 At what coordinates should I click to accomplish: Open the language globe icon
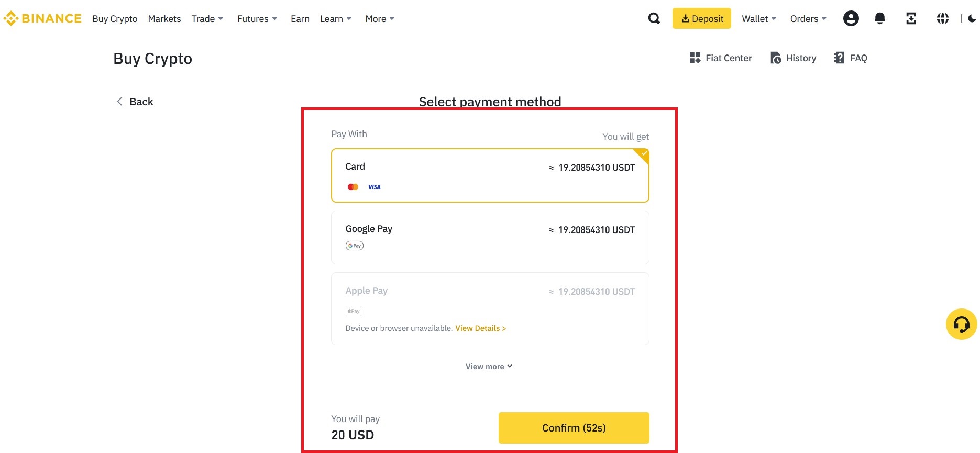tap(943, 19)
